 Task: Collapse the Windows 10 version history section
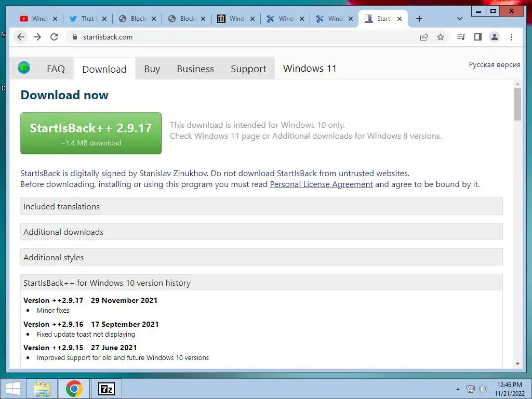coord(261,283)
